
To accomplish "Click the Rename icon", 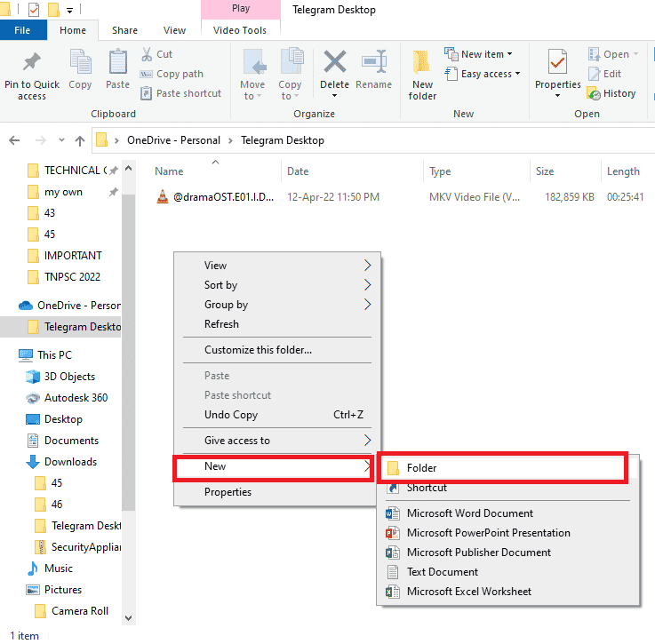I will 374,61.
